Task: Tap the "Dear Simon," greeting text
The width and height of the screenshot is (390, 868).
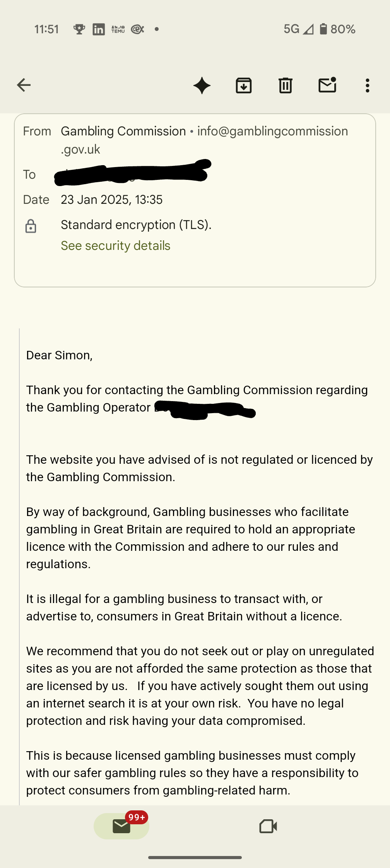Action: (59, 355)
